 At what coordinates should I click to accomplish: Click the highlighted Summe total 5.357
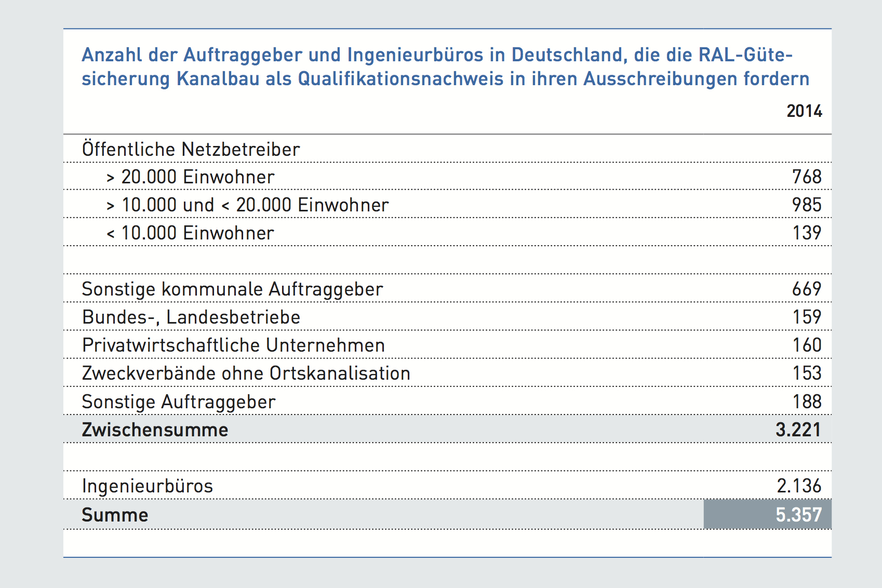tap(798, 515)
